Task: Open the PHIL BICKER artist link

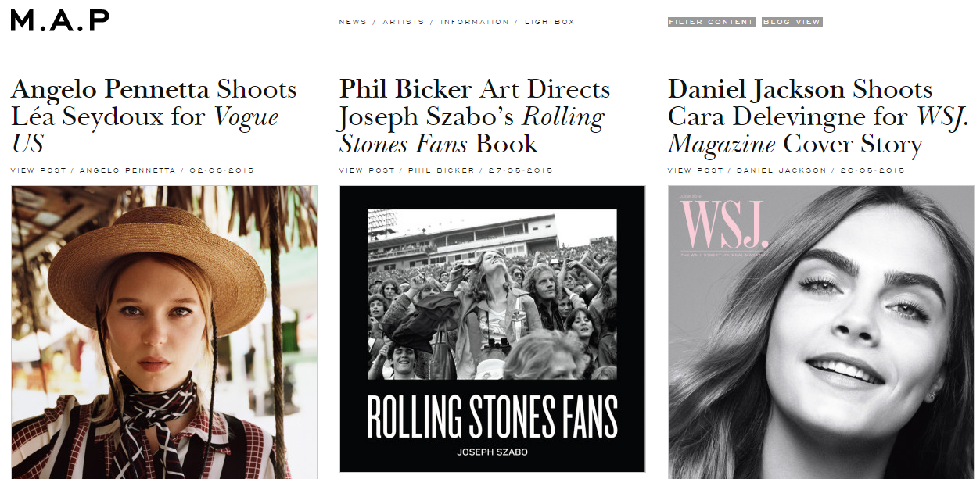Action: pyautogui.click(x=442, y=169)
